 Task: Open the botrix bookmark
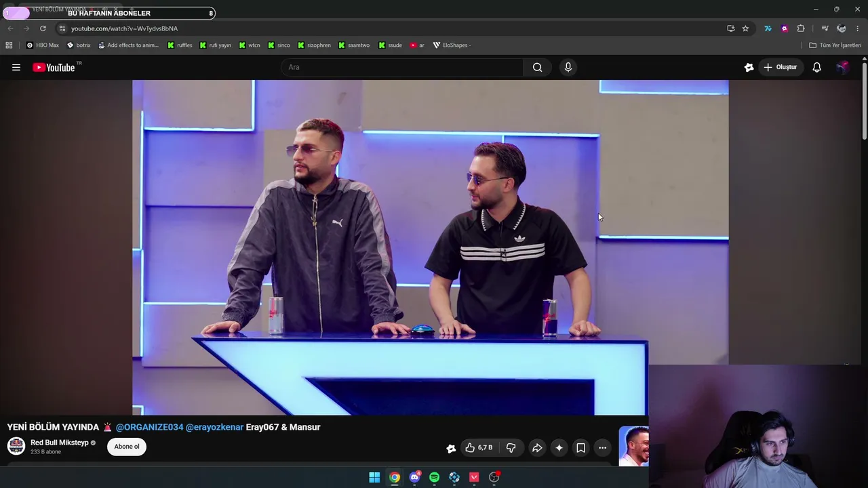click(x=79, y=45)
